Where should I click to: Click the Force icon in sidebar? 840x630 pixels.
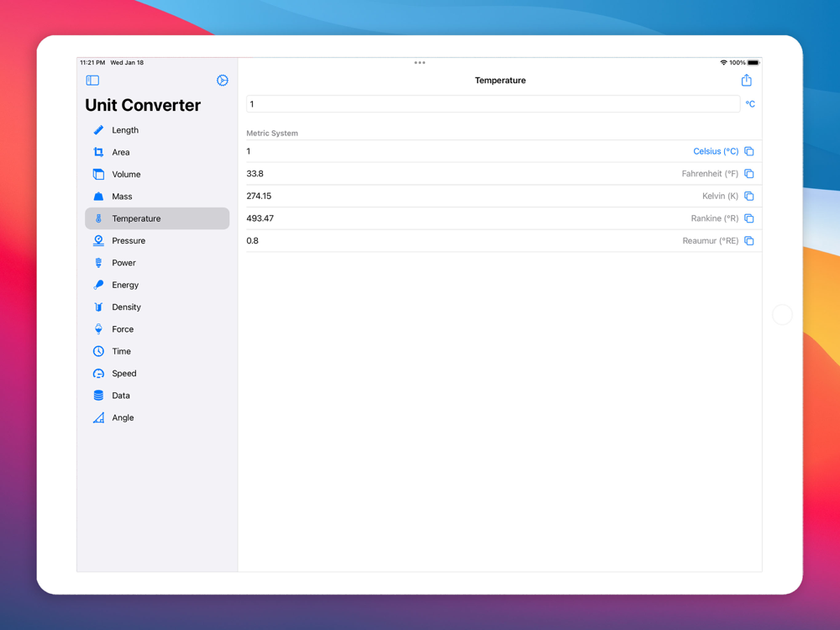click(x=98, y=329)
